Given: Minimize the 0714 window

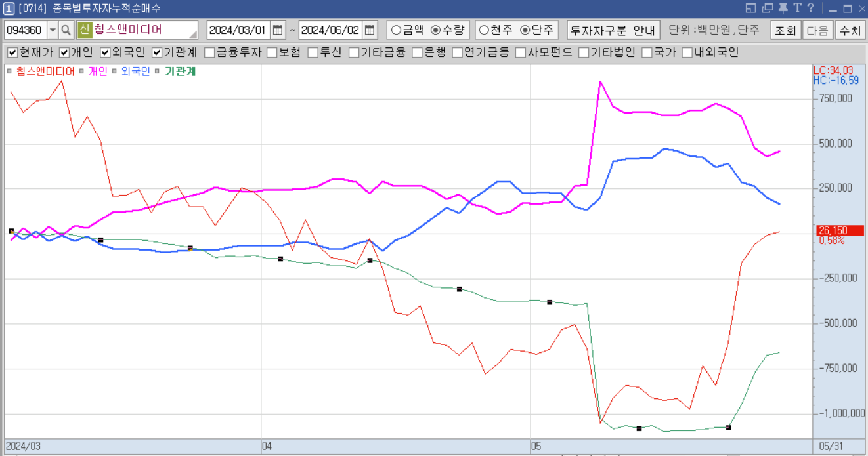Looking at the screenshot, I should tap(833, 9).
